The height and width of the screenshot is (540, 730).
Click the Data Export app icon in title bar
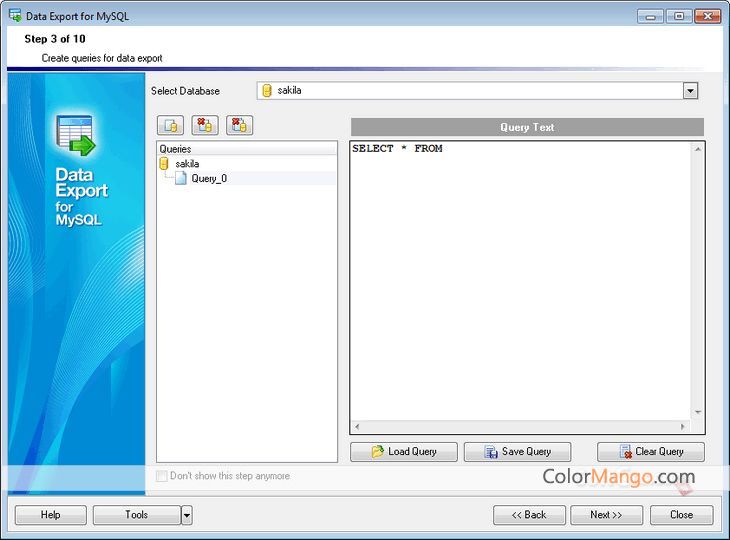(x=15, y=15)
